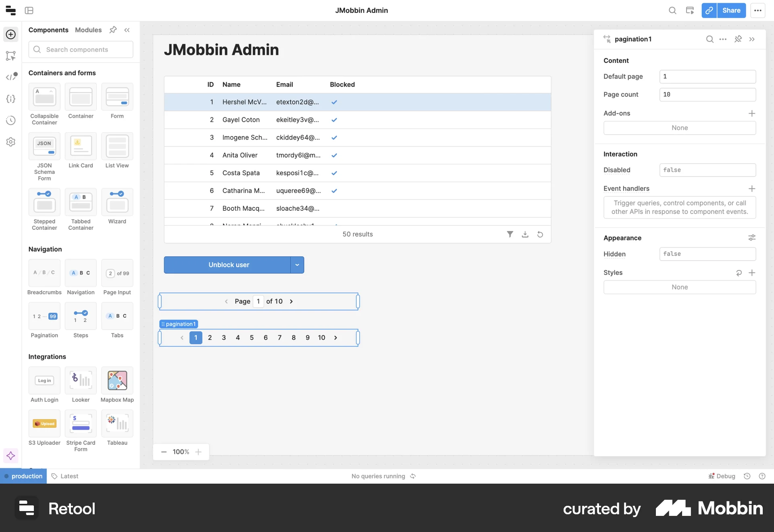
Task: Download table results via footer icon
Action: click(x=525, y=234)
